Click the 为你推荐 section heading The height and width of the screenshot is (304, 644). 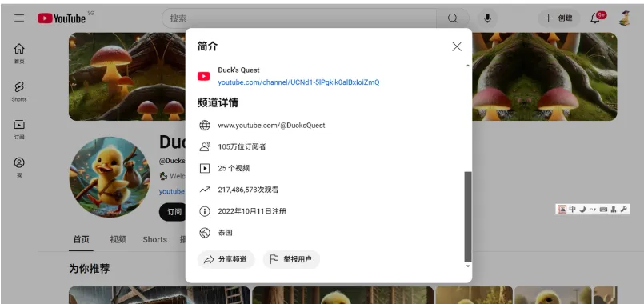point(89,269)
